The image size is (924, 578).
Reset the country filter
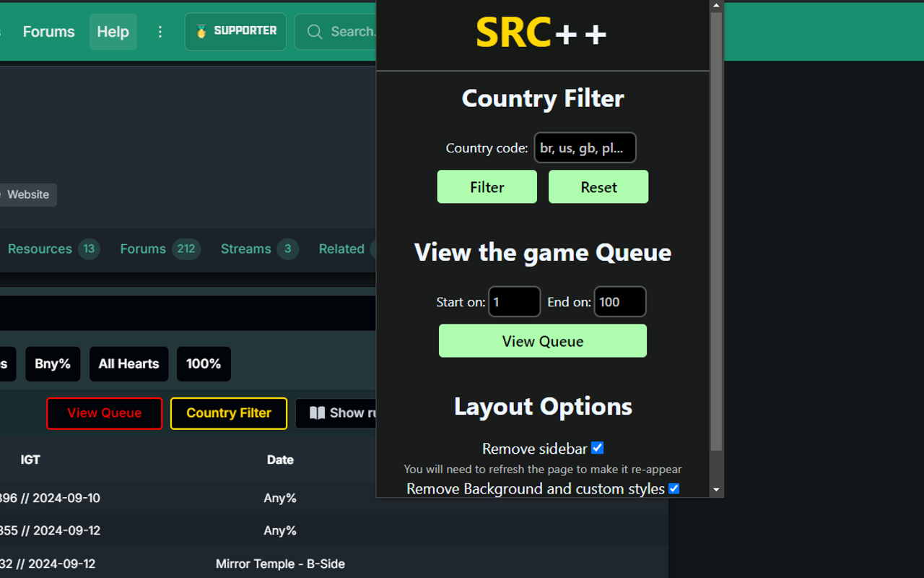pyautogui.click(x=598, y=186)
